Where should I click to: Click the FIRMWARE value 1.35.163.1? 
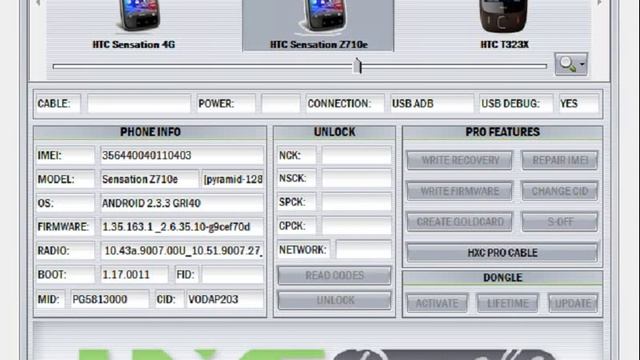182,227
